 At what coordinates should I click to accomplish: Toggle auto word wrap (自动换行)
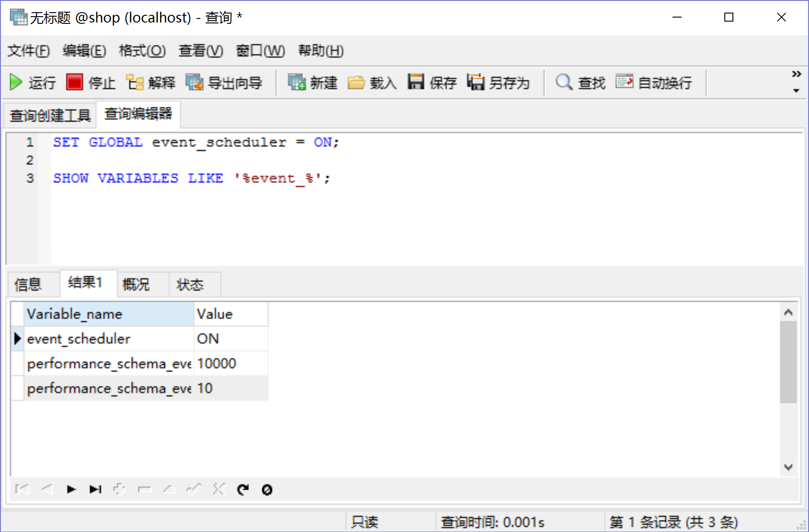point(654,82)
